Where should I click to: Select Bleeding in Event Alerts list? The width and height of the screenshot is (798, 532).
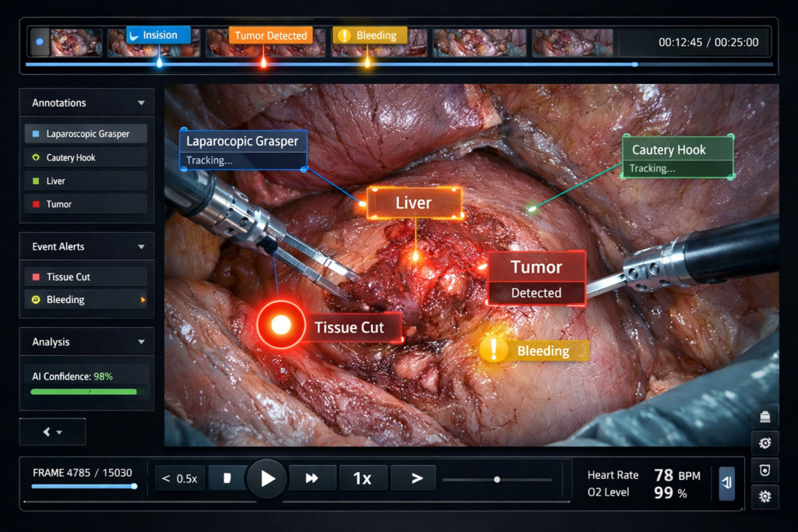[x=85, y=299]
